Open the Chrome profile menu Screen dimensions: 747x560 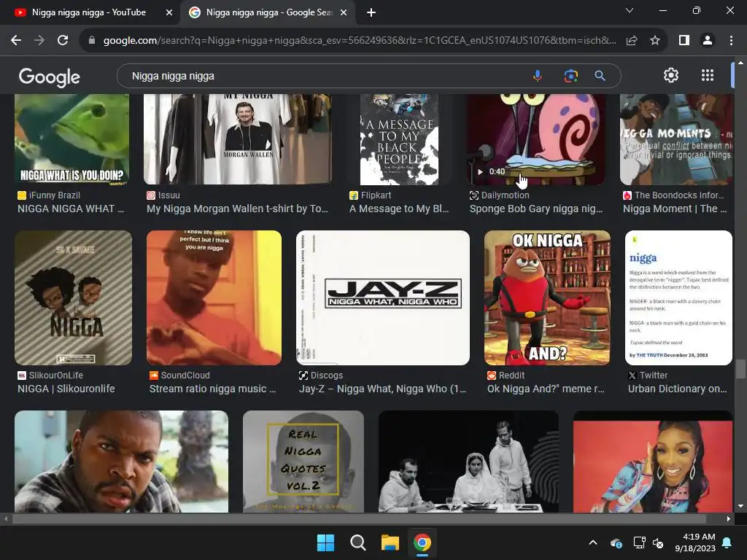point(708,41)
